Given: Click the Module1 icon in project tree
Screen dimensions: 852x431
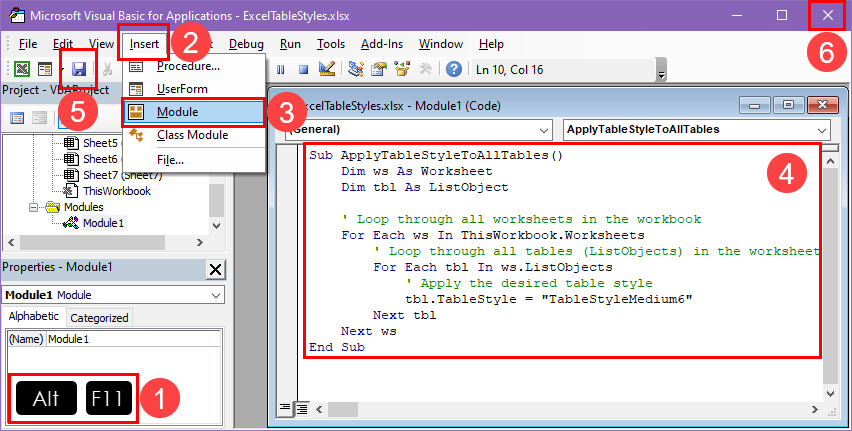Looking at the screenshot, I should 71,223.
